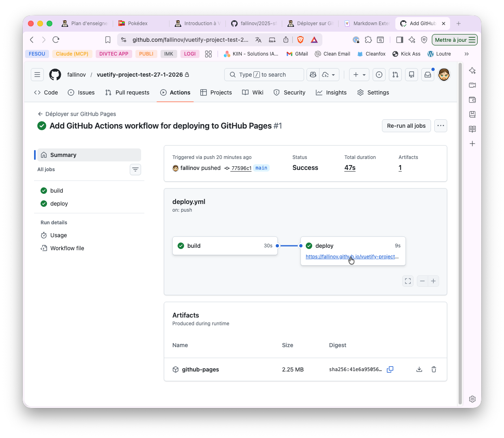504x438 pixels.
Task: Open Leo AI assistant in the sidebar
Action: coord(472,70)
